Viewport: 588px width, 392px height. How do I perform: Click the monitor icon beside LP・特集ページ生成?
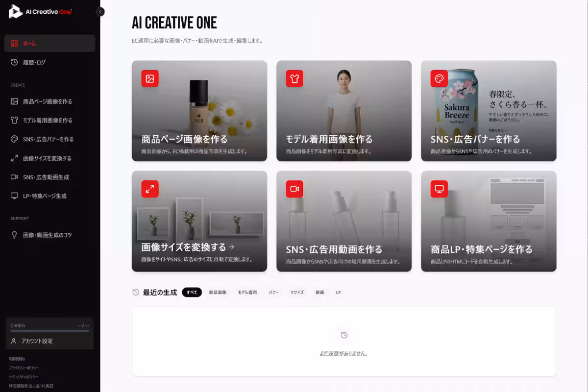pyautogui.click(x=14, y=196)
